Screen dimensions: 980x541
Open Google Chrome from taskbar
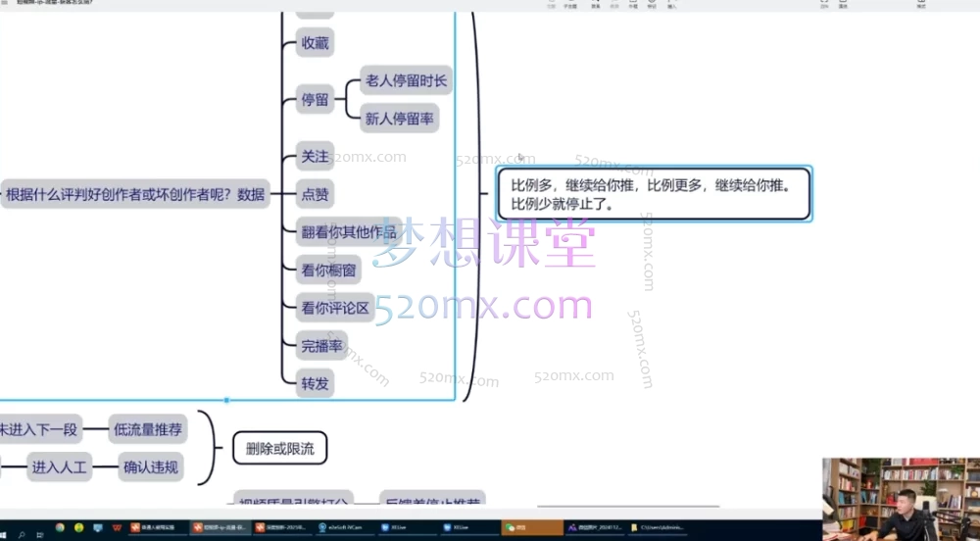[x=61, y=527]
